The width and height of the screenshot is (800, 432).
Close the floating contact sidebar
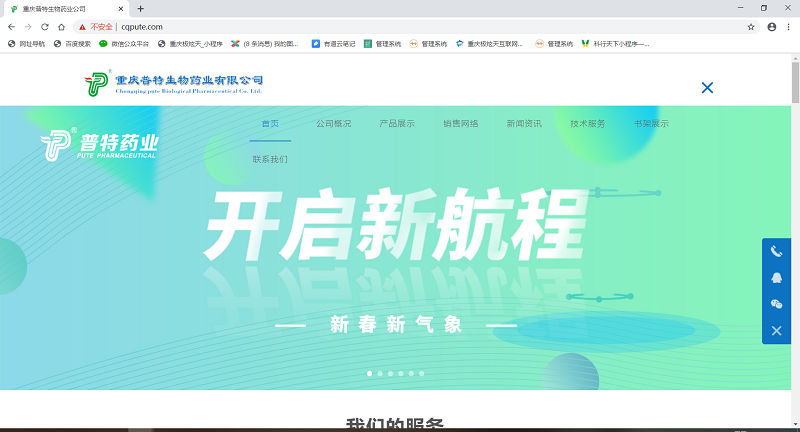(776, 330)
